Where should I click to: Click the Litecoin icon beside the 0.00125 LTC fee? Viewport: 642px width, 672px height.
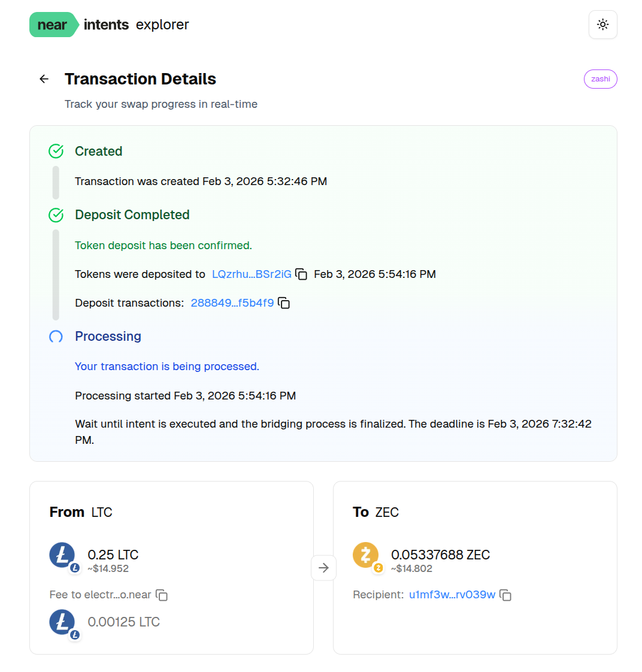point(62,623)
